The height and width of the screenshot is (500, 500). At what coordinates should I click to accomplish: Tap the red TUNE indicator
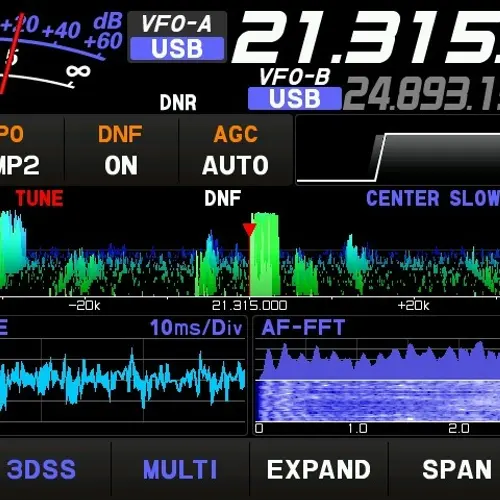[39, 198]
